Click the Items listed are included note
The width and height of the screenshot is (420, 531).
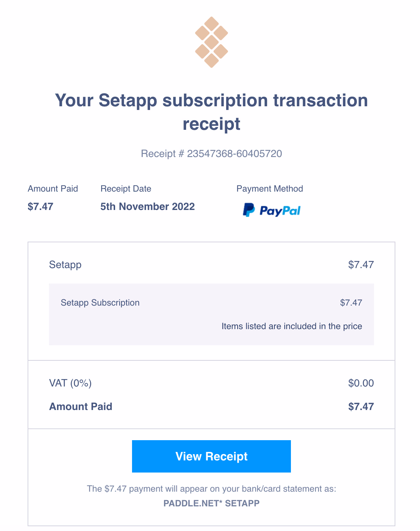pos(292,326)
